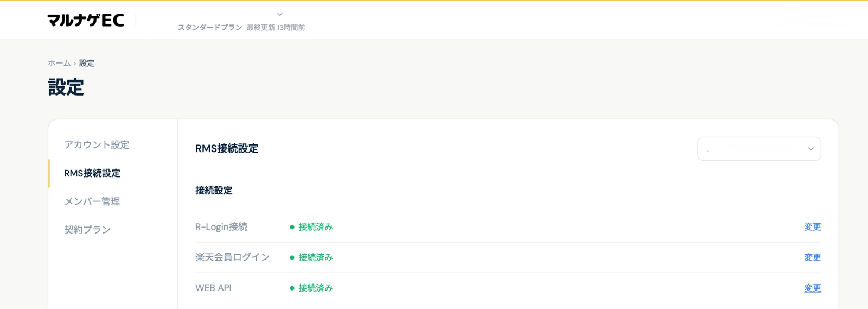Screen dimensions: 868x309
Task: Click the 最終更新 13時間前 text
Action: pos(276,27)
